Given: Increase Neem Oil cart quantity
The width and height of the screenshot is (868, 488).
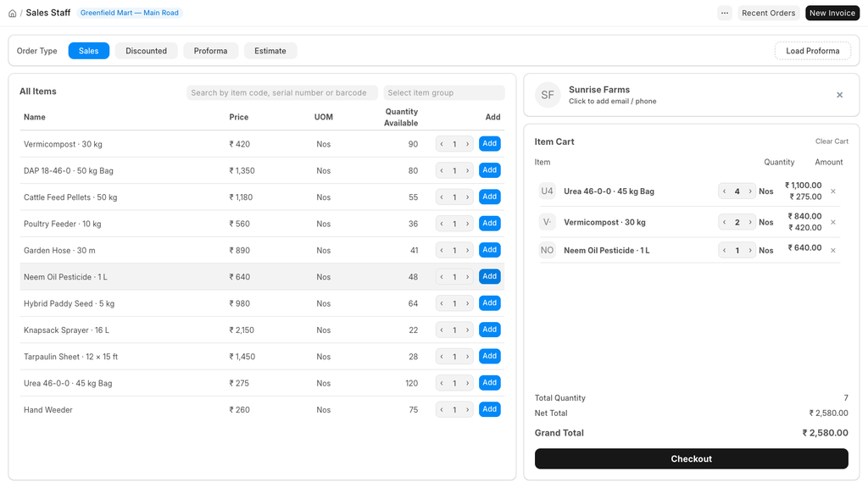Looking at the screenshot, I should point(750,250).
